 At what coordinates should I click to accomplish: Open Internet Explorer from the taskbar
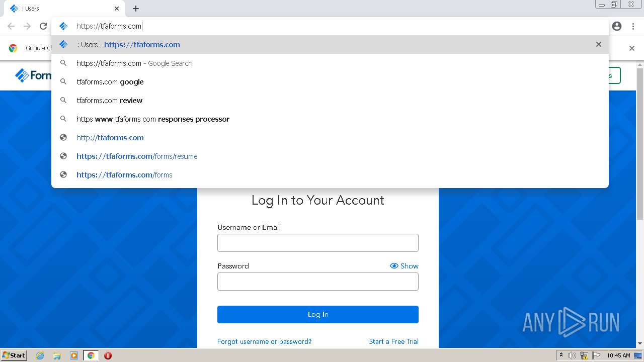click(40, 355)
